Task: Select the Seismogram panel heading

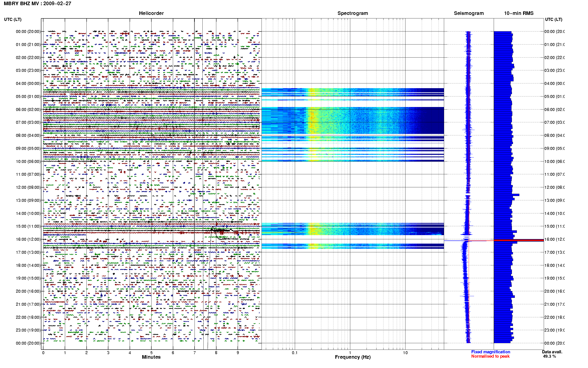Action: click(469, 13)
